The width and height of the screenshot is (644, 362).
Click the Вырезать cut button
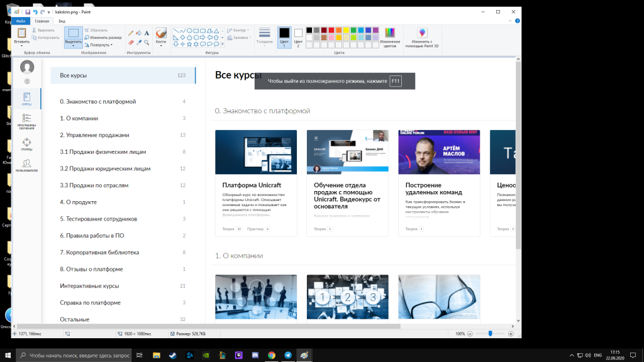43,30
